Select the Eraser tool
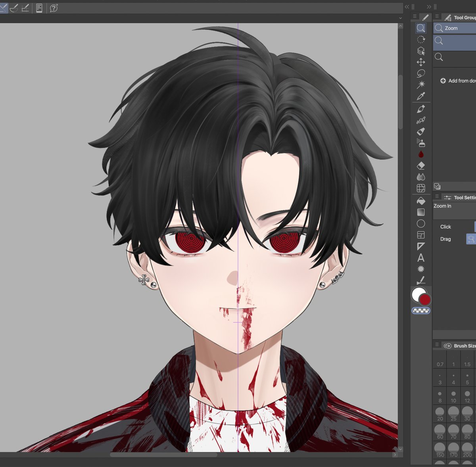The width and height of the screenshot is (476, 467). 421,165
